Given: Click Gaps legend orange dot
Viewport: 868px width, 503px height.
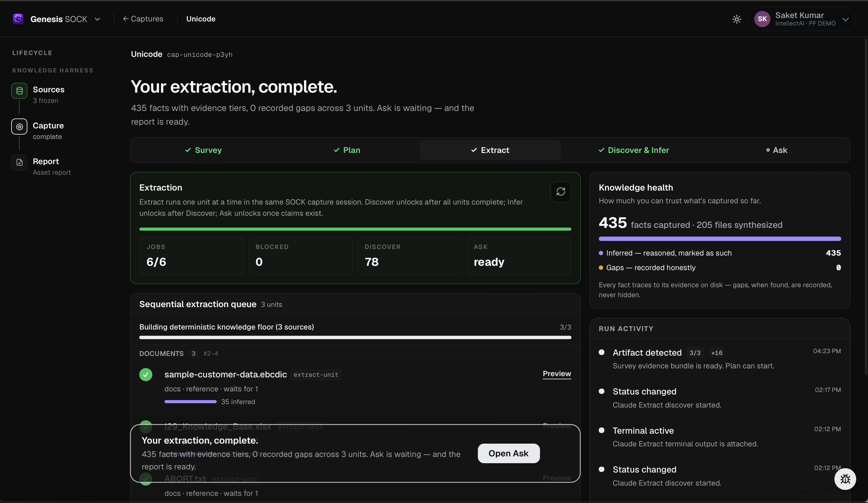Looking at the screenshot, I should click(601, 268).
